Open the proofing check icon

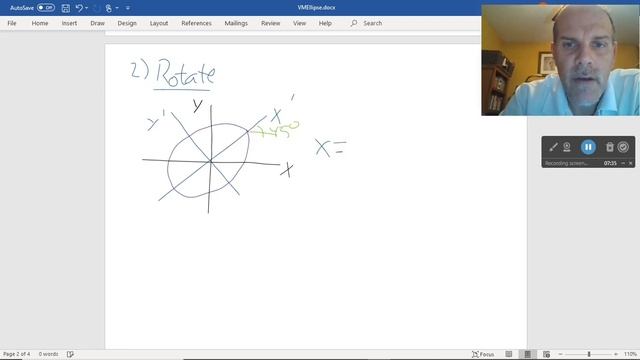tap(70, 354)
